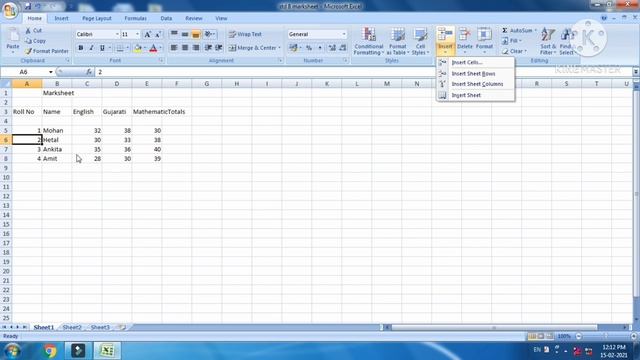The height and width of the screenshot is (360, 640).
Task: Click the Insert Worksheet tab icon
Action: (x=122, y=327)
